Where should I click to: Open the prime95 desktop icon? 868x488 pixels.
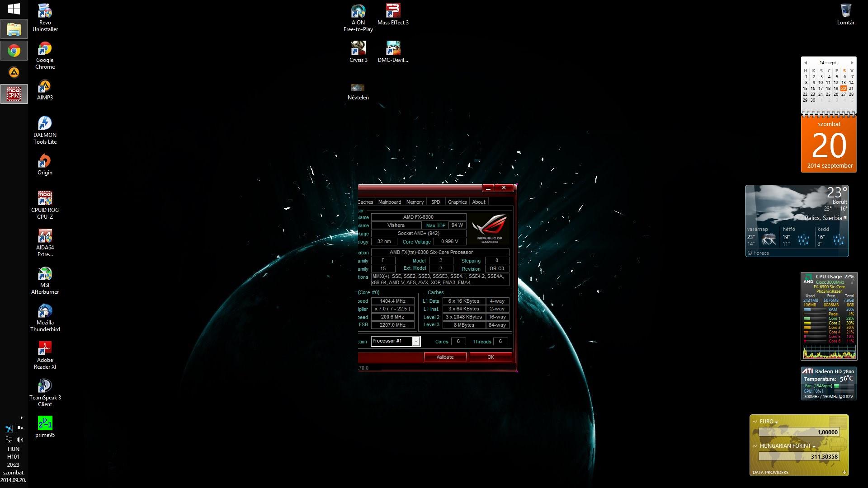pyautogui.click(x=45, y=423)
